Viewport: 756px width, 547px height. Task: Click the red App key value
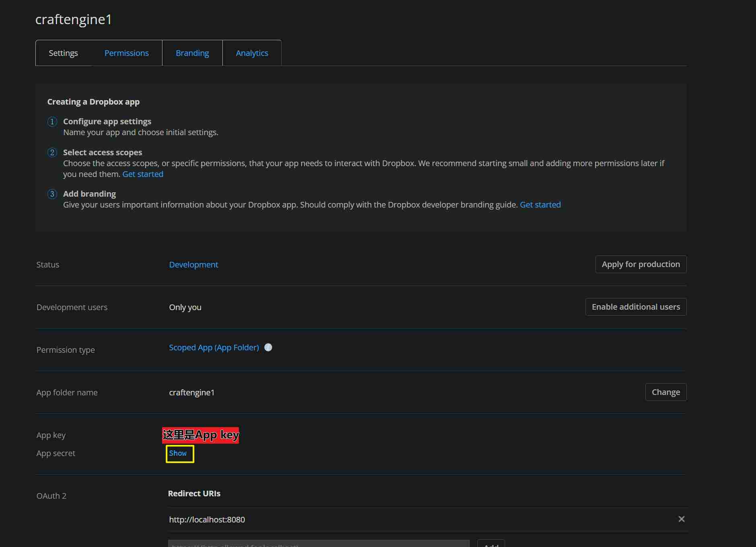(x=200, y=435)
